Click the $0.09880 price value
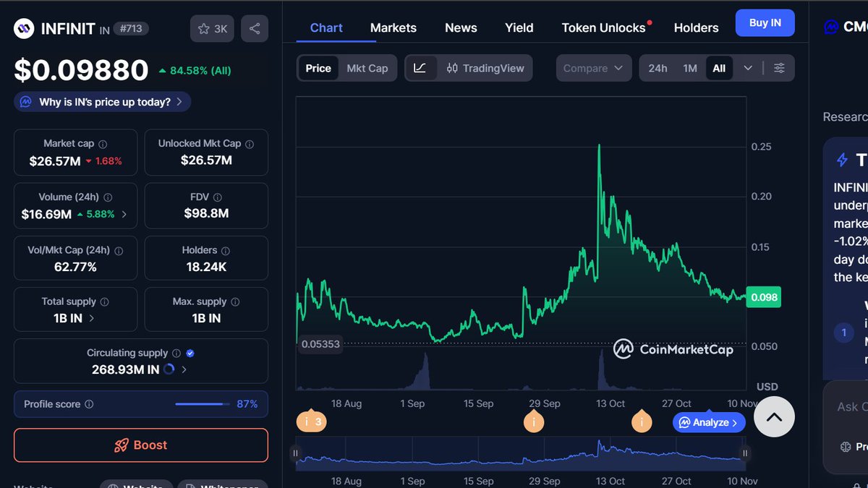 (81, 70)
